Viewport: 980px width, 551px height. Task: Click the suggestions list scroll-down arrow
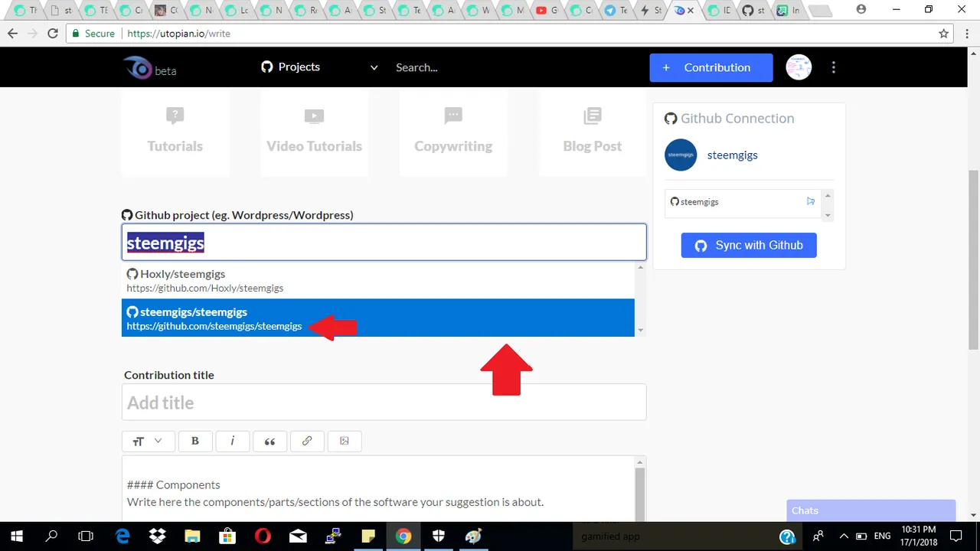tap(641, 331)
